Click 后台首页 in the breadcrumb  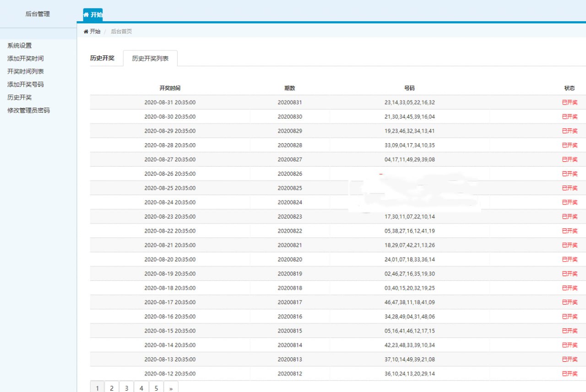coord(121,32)
